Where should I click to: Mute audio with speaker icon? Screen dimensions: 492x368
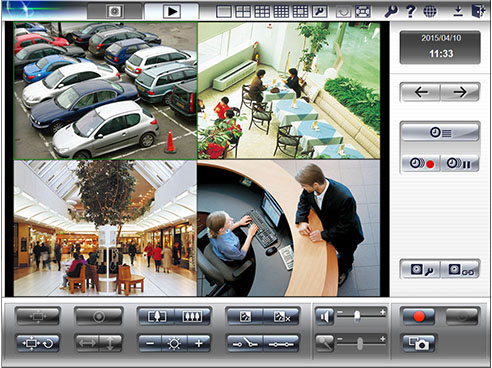(x=324, y=316)
